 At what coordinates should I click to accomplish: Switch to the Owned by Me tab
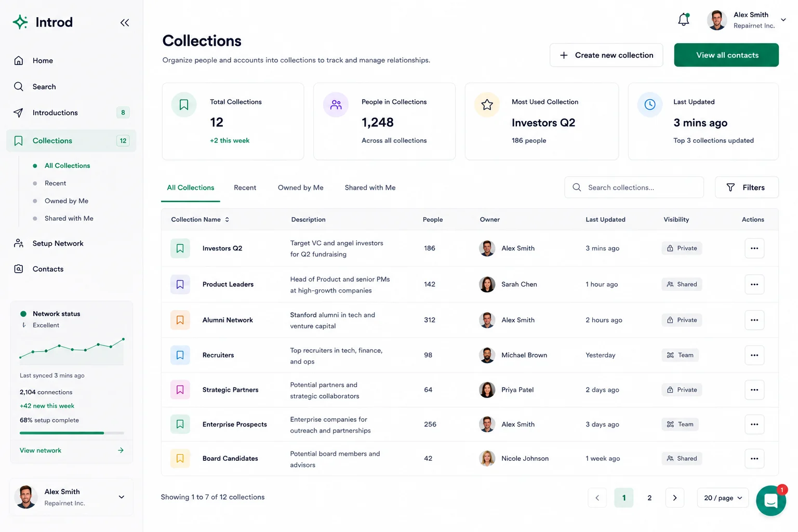[301, 188]
